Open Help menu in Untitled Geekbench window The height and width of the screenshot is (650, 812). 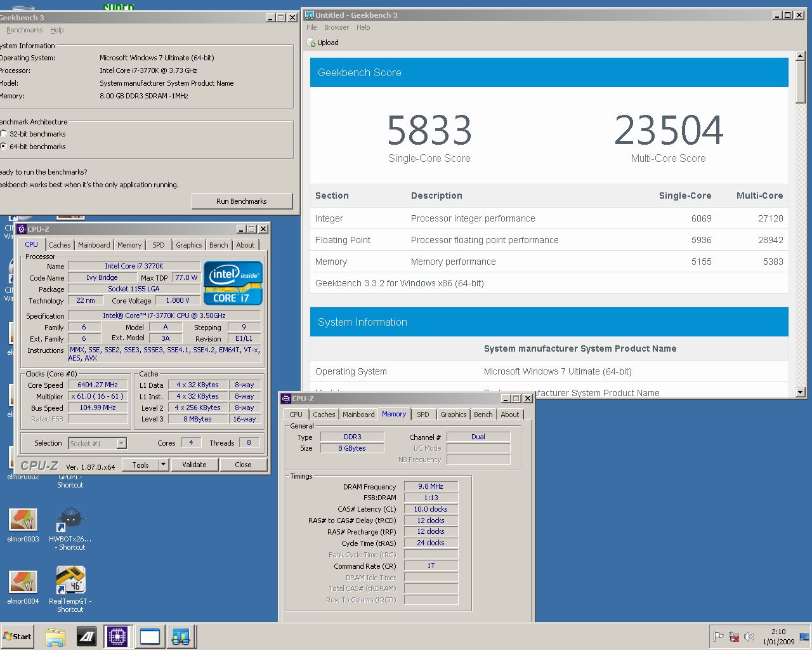363,27
